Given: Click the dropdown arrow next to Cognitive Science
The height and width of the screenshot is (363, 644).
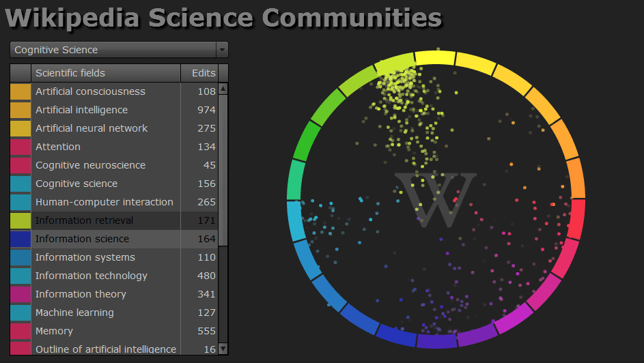Looking at the screenshot, I should [222, 50].
